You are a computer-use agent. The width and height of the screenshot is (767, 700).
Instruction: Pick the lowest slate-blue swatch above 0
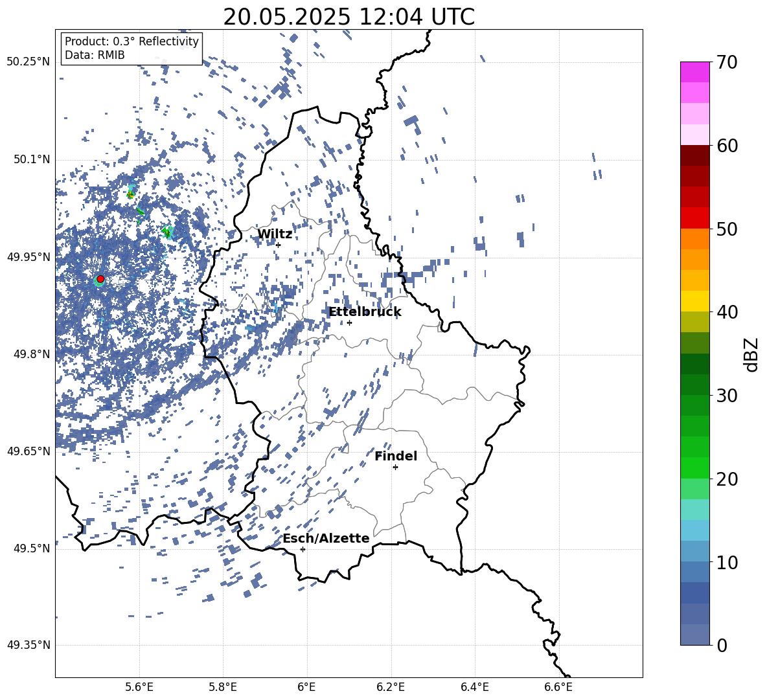pos(694,635)
